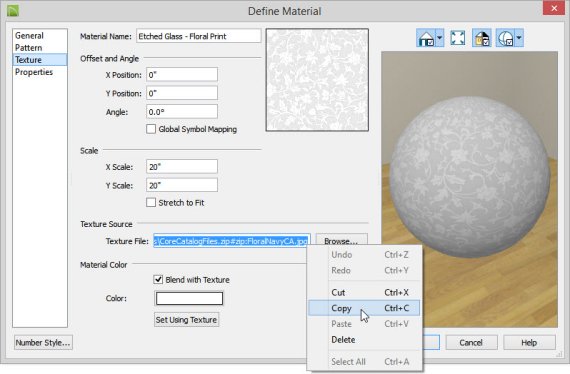
Task: Click the fill window zoom icon
Action: 457,38
